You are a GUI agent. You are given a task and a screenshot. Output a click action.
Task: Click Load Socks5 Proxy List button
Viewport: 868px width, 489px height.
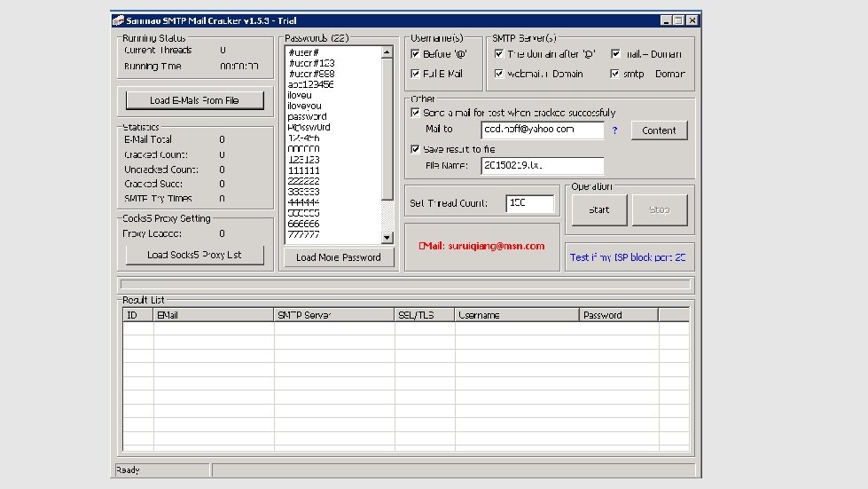(x=194, y=255)
